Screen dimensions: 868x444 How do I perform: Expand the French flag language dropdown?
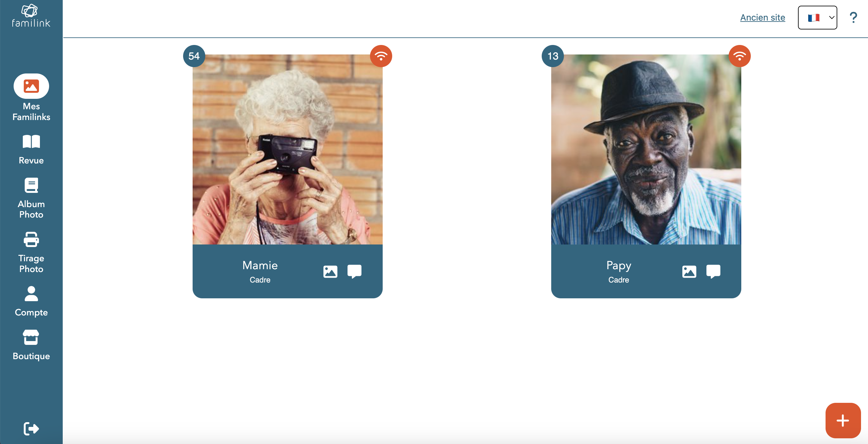817,17
